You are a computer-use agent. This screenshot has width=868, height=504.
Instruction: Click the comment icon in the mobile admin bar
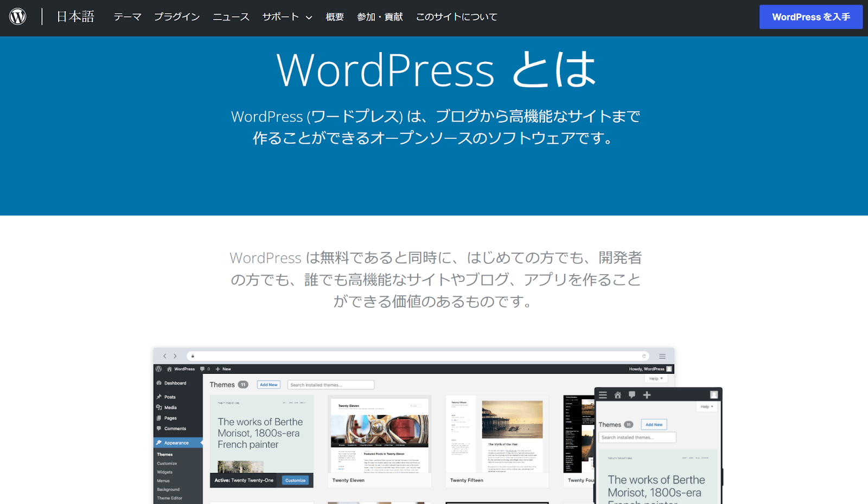tap(632, 395)
